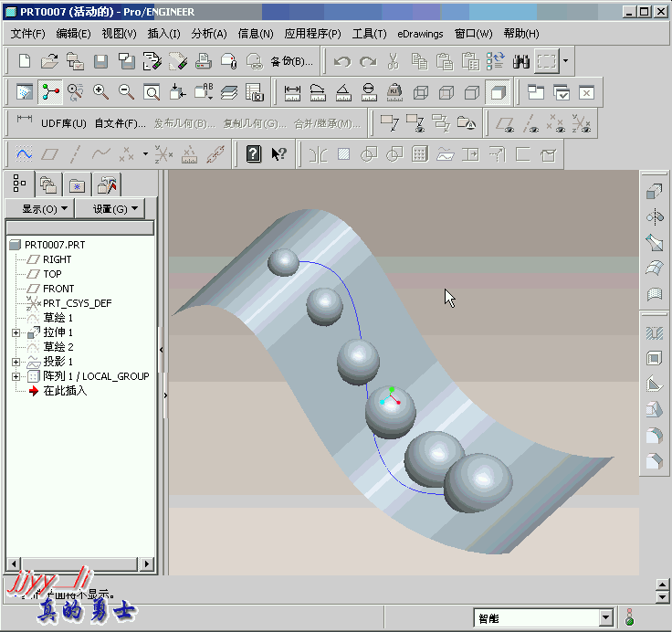Open a file with the folder icon
Viewport: 672px width, 632px height.
(x=49, y=61)
